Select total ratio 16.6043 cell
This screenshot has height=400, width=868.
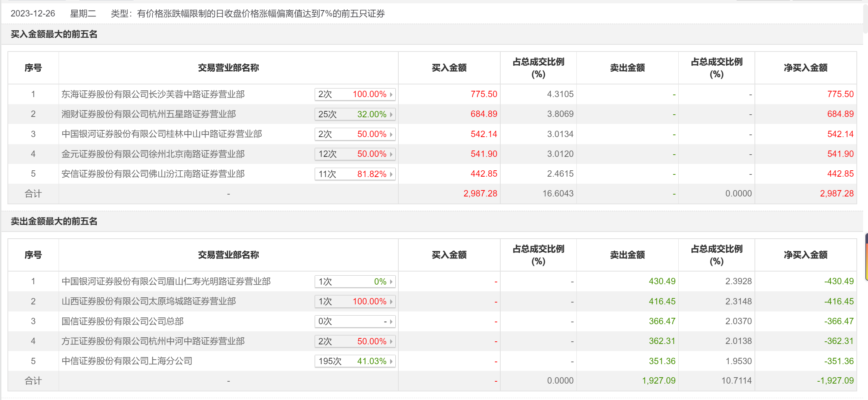pyautogui.click(x=558, y=193)
